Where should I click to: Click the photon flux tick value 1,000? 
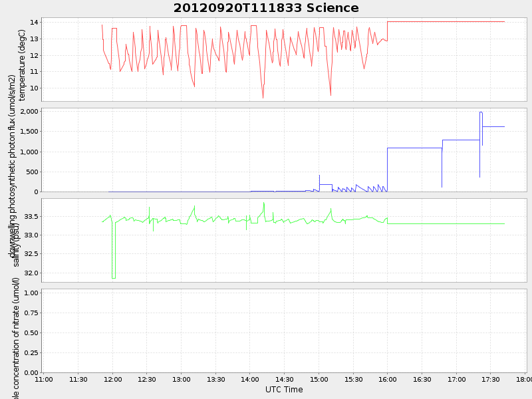tap(29, 152)
